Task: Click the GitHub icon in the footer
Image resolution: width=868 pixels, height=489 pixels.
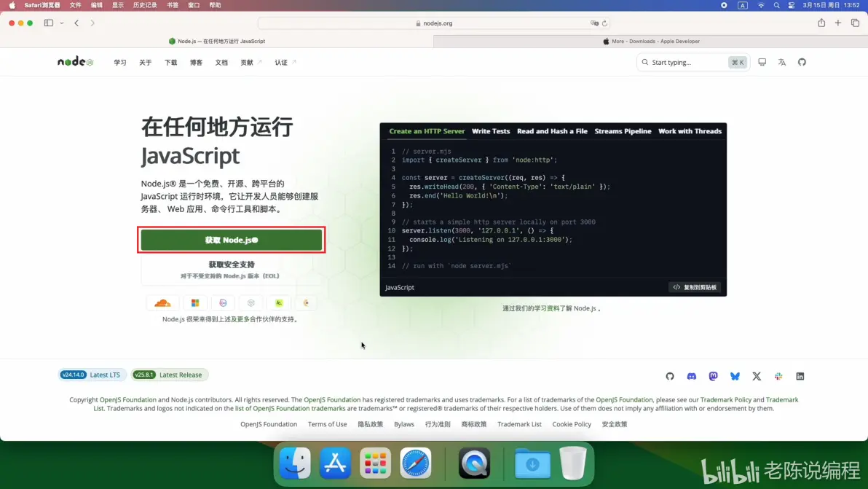Action: click(x=670, y=376)
